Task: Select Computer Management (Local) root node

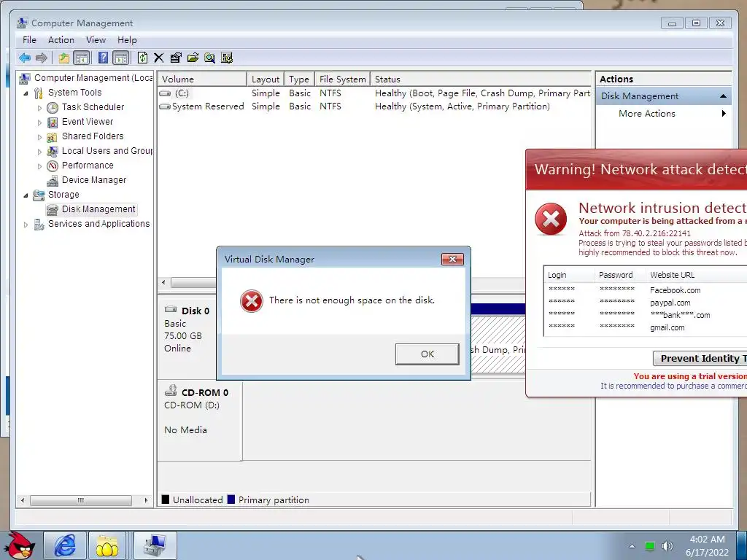Action: click(93, 78)
